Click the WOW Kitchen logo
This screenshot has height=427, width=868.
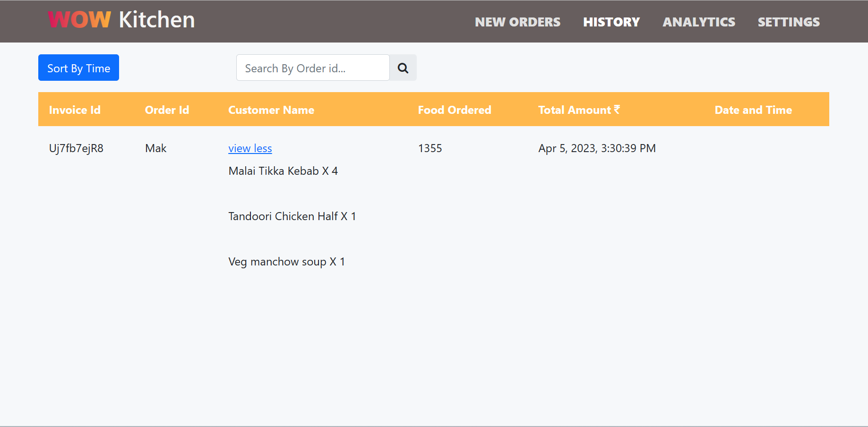[121, 19]
